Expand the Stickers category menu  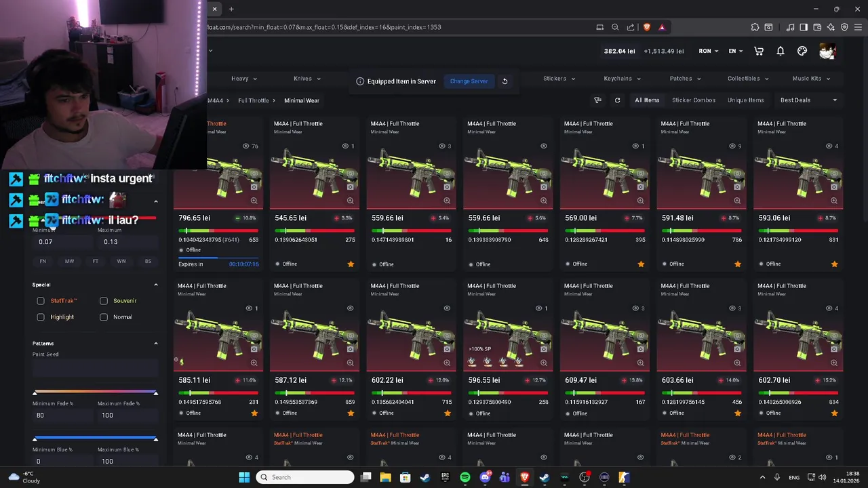(559, 79)
